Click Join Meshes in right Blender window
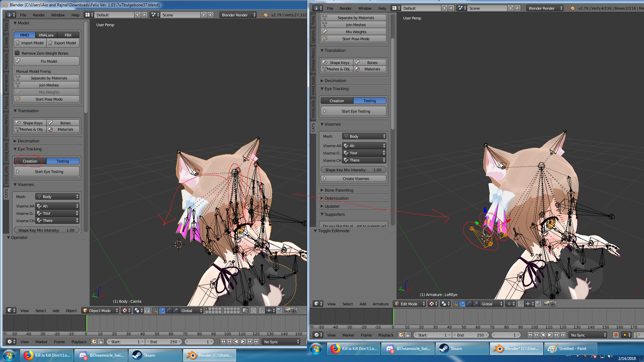644x362 pixels. tap(354, 25)
